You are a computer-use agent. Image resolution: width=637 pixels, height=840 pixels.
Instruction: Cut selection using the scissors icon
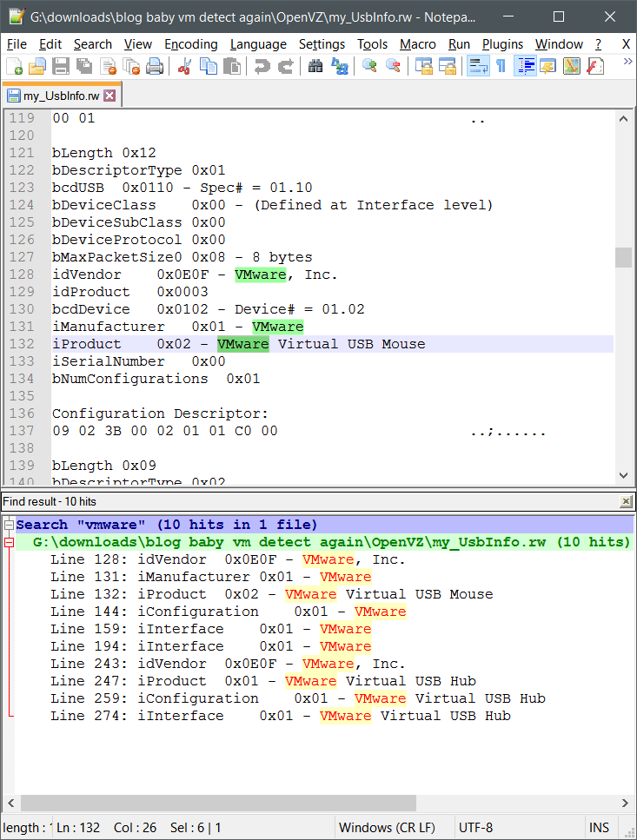tap(184, 66)
